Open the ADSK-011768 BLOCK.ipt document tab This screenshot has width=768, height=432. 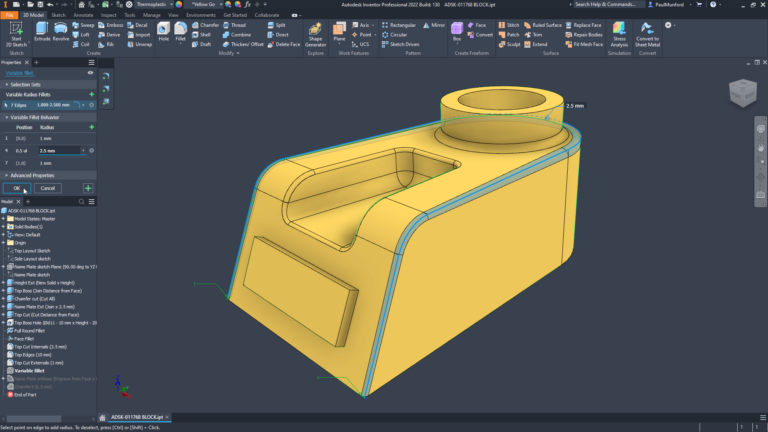point(137,417)
